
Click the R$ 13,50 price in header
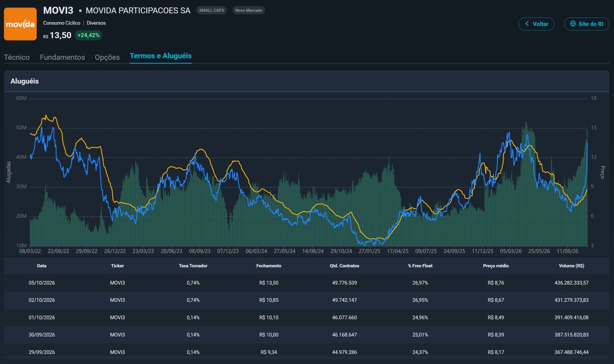click(x=57, y=35)
